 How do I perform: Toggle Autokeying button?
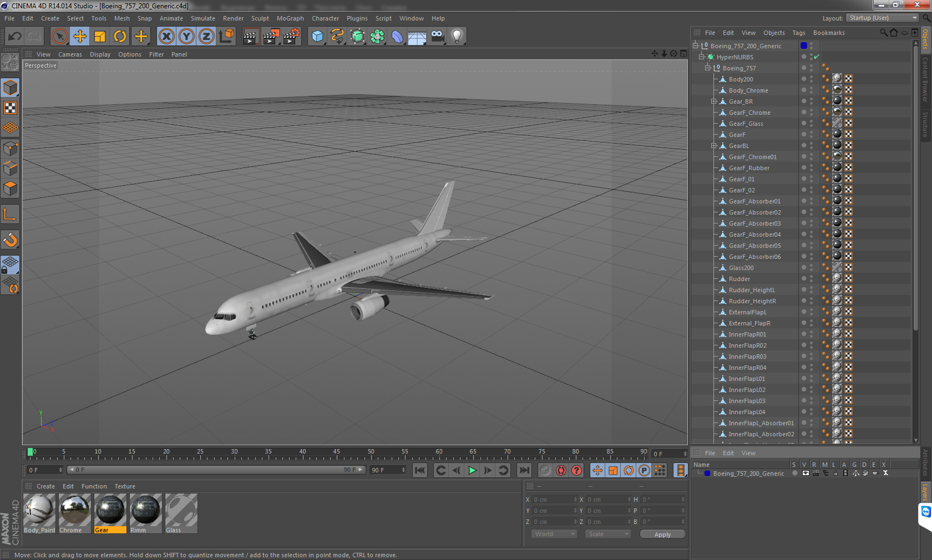[561, 470]
